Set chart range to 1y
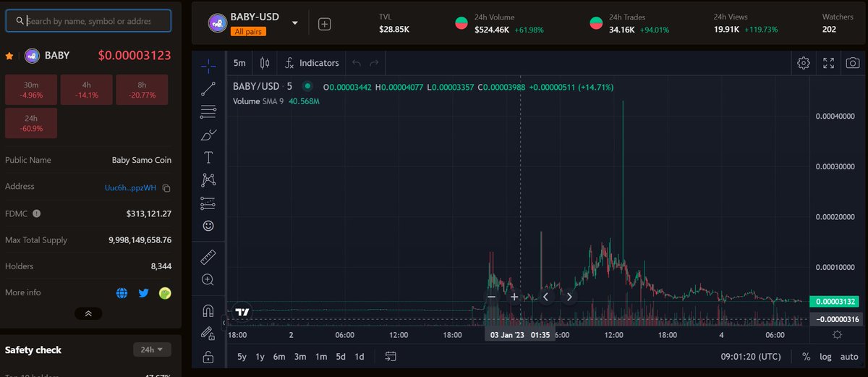 tap(260, 356)
